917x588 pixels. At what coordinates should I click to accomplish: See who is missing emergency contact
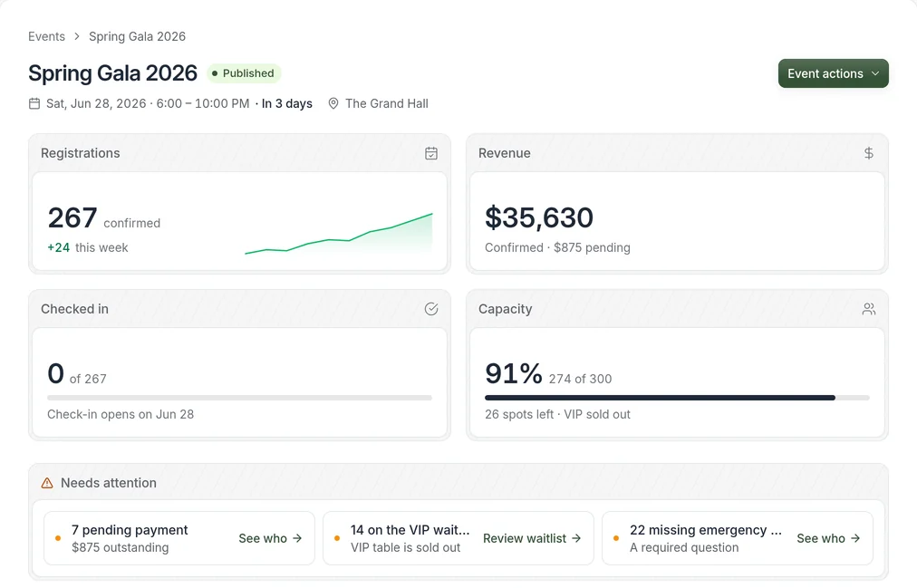pos(829,538)
